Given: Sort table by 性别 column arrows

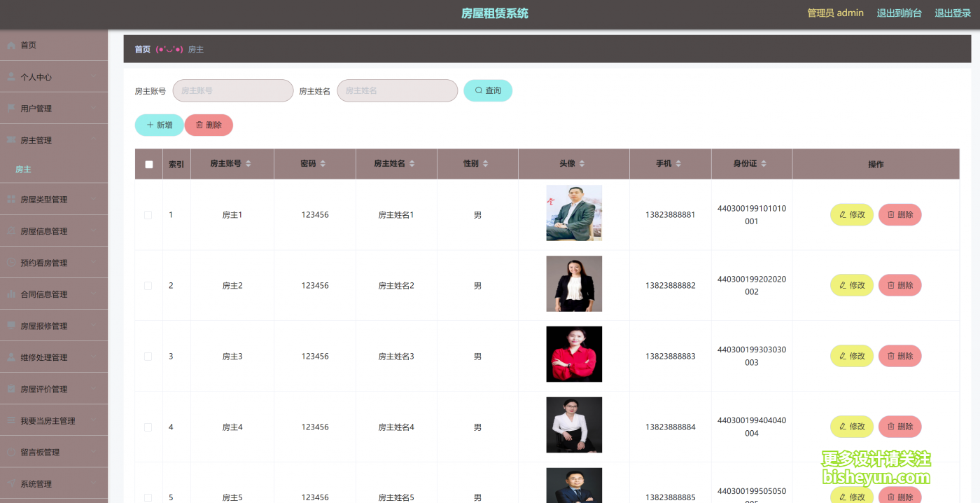Looking at the screenshot, I should pyautogui.click(x=485, y=164).
